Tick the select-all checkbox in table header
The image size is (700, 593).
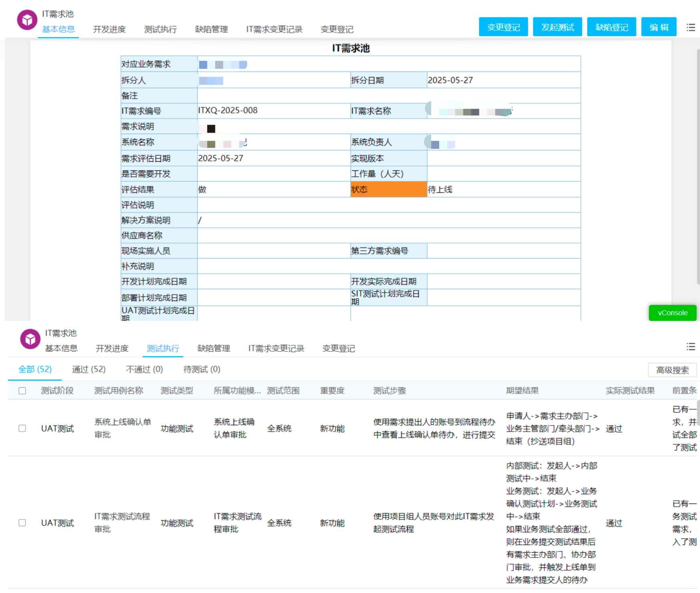coord(22,391)
